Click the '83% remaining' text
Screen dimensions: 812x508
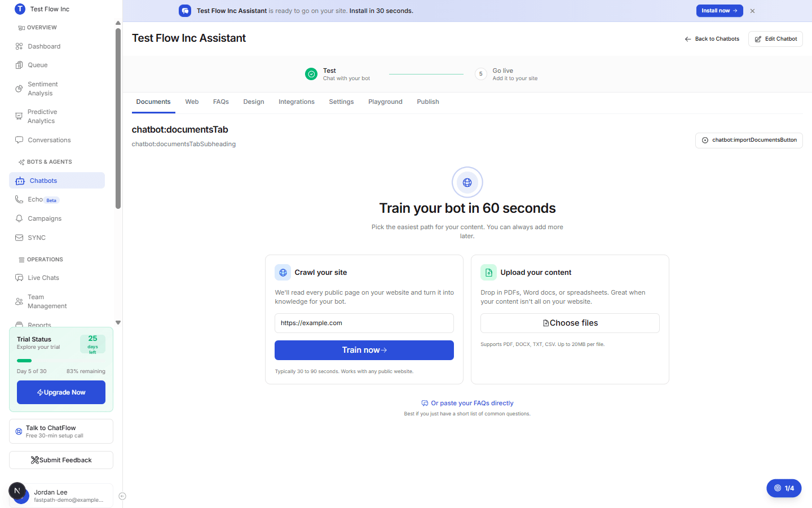point(86,371)
